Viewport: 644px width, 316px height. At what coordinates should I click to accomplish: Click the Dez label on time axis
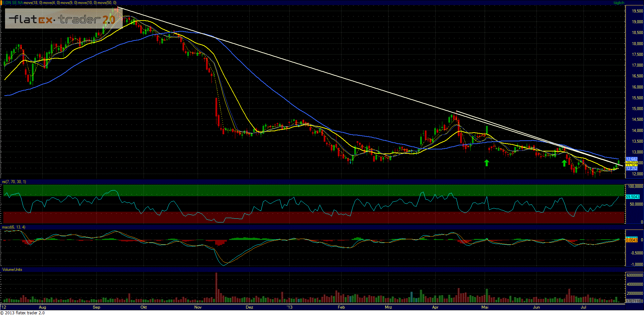249,307
